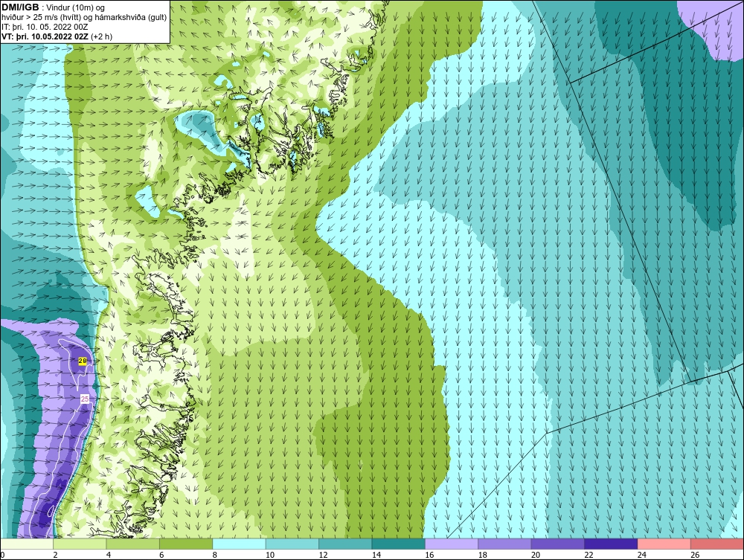Click the 4–6 m/s green legend swatch
The image size is (744, 560).
[133, 544]
